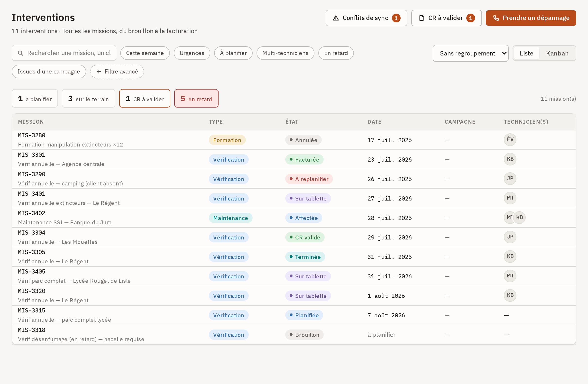Open mission MIS-3318 Vérif désenfumage

[294, 335]
